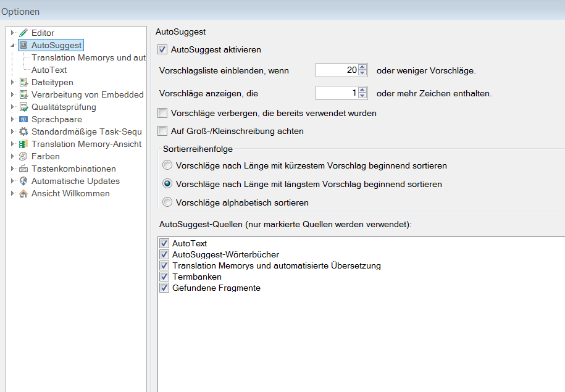
Task: Click the Automatische Updates globe icon
Action: coord(23,181)
